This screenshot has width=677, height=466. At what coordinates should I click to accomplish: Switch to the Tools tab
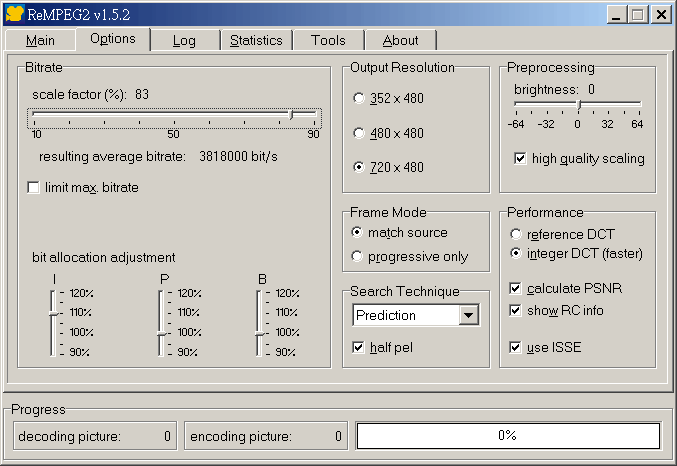[328, 40]
